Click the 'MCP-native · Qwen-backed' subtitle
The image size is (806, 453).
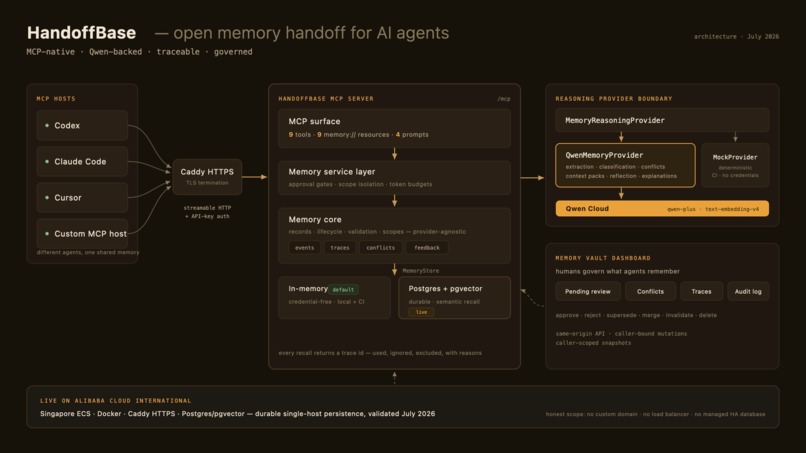point(139,52)
